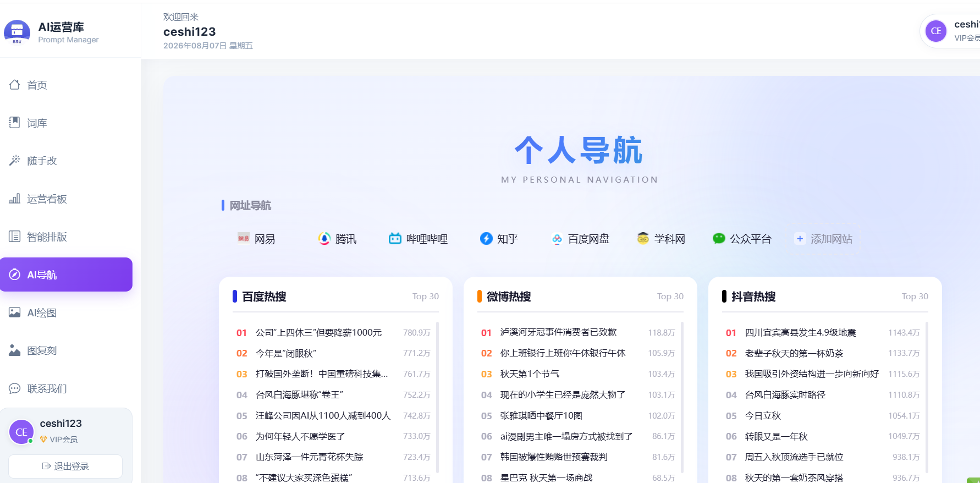Open the 百度网盘 website link
The height and width of the screenshot is (483, 980).
(581, 239)
